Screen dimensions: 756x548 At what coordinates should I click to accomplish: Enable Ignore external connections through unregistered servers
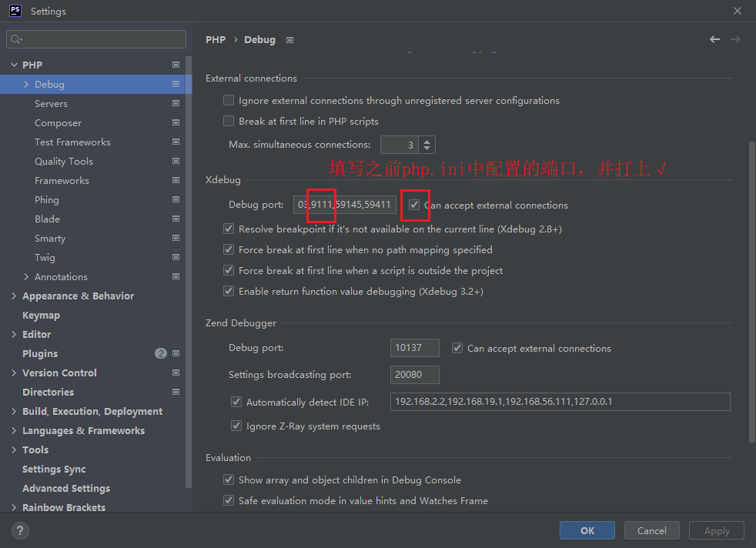(x=229, y=100)
